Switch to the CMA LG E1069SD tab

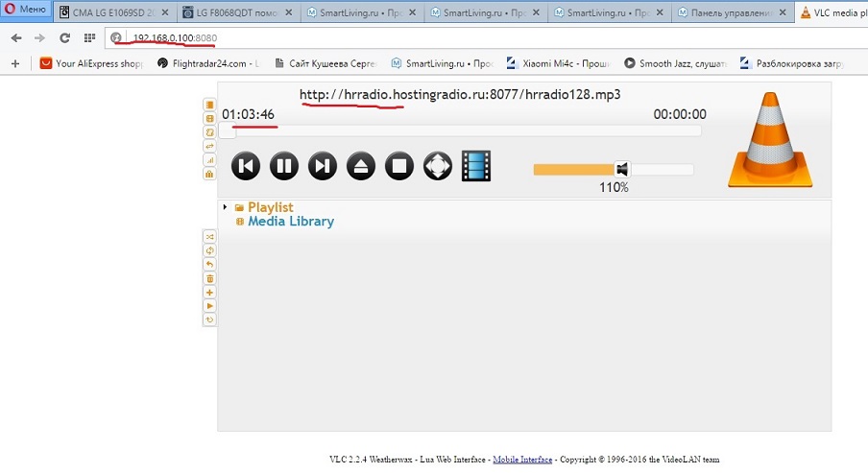[x=115, y=12]
